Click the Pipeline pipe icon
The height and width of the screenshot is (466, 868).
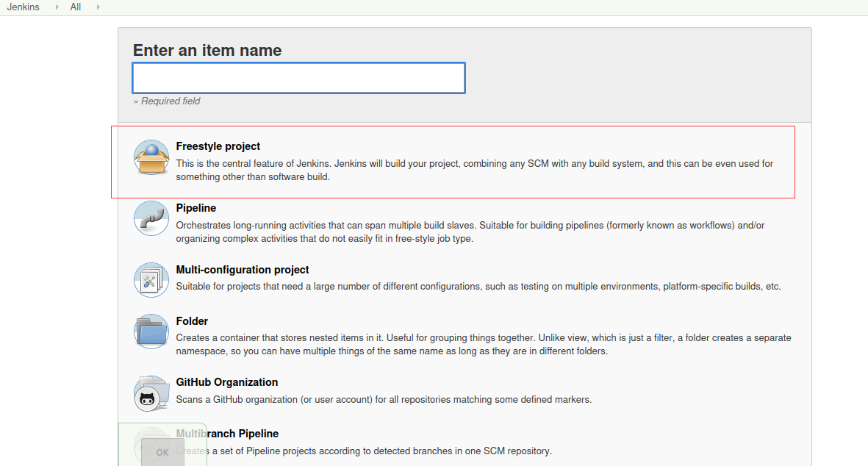coord(151,218)
